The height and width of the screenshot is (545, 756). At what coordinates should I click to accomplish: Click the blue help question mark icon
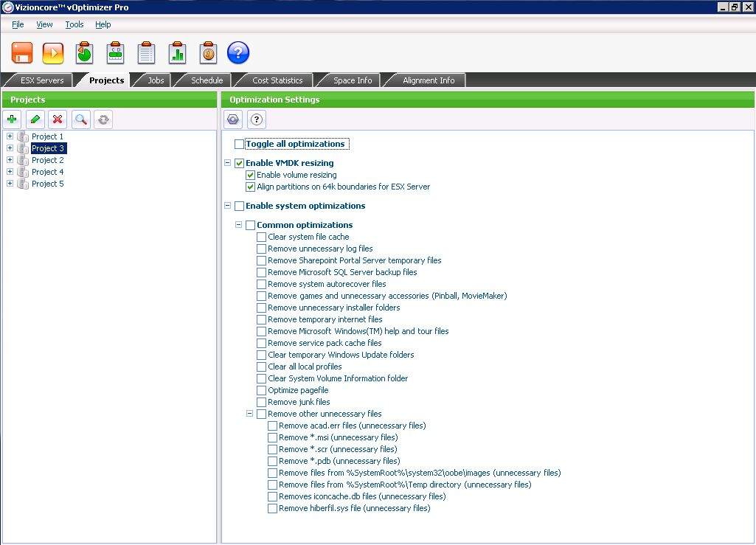pos(238,53)
